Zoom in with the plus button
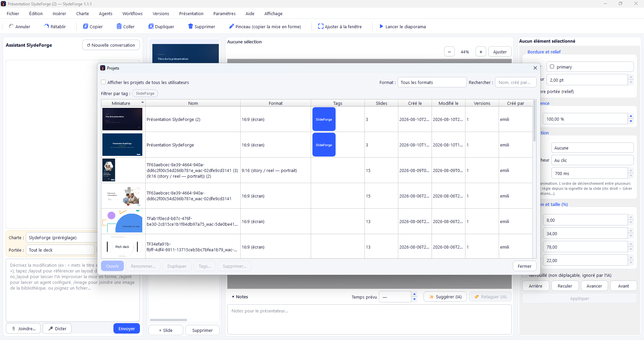 481,52
